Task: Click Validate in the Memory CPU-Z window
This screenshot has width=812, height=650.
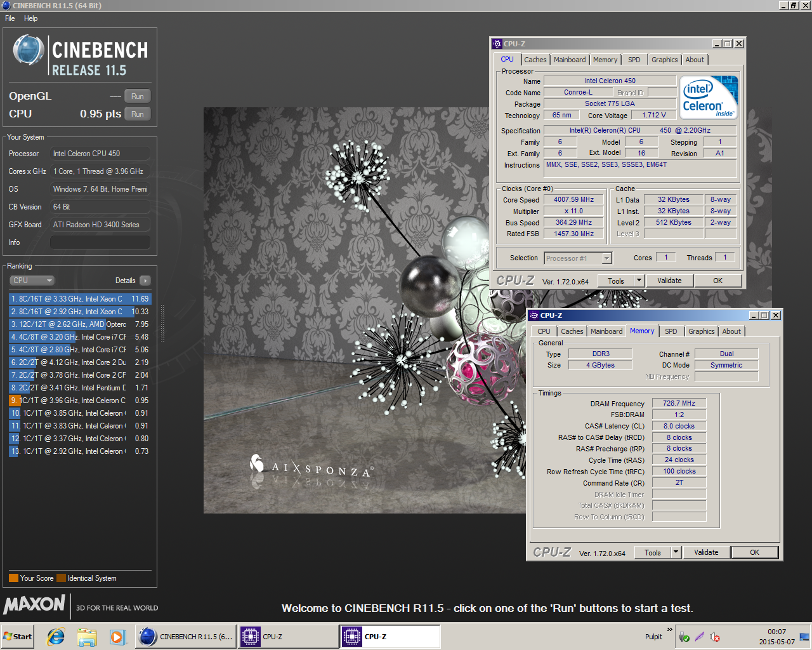Action: click(706, 552)
